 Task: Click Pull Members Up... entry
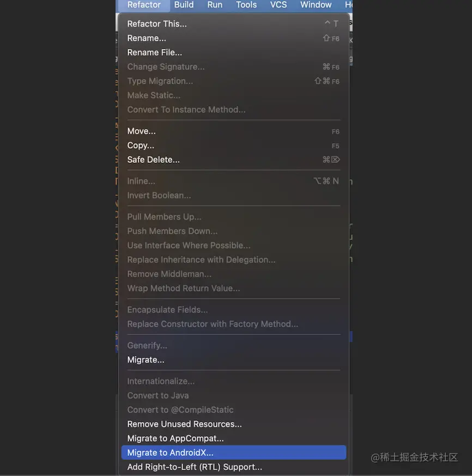[x=234, y=217]
